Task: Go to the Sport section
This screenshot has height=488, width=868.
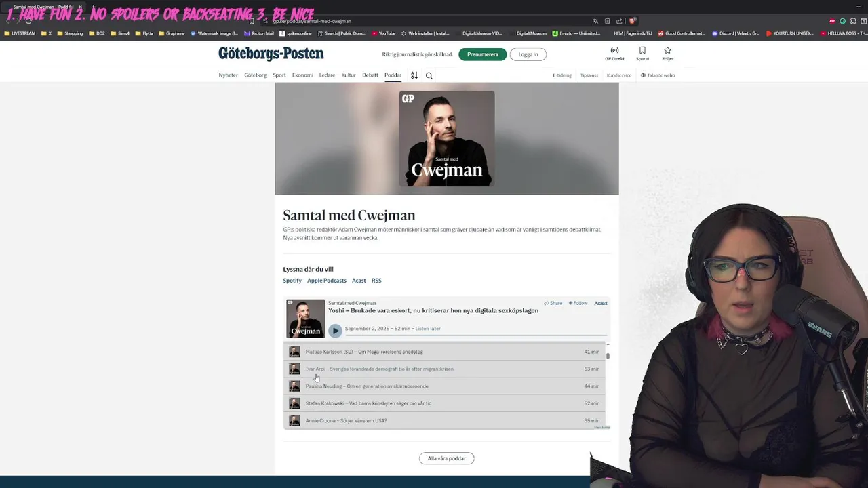Action: [279, 75]
